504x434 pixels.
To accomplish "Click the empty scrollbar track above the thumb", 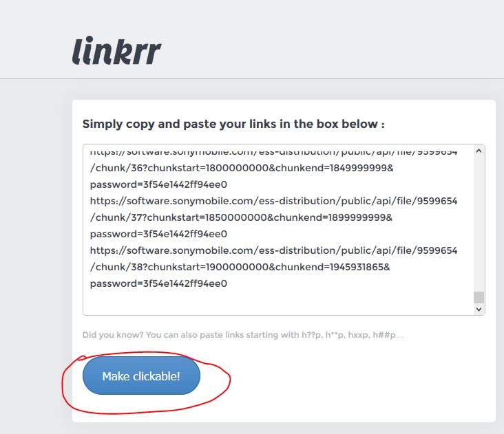I will (479, 224).
